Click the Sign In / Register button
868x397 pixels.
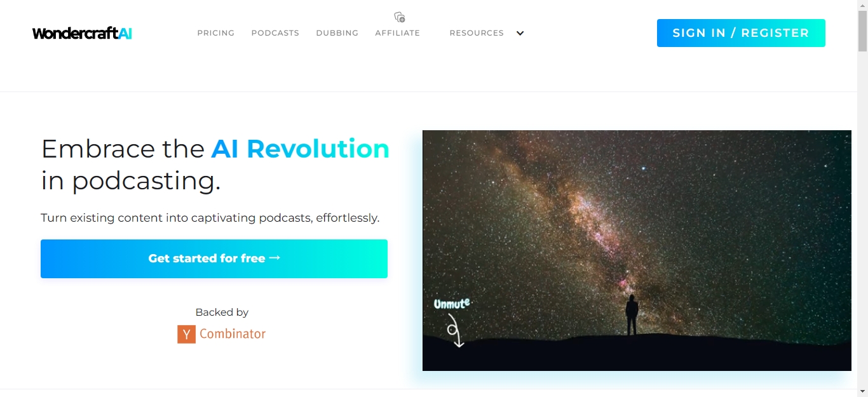tap(741, 33)
